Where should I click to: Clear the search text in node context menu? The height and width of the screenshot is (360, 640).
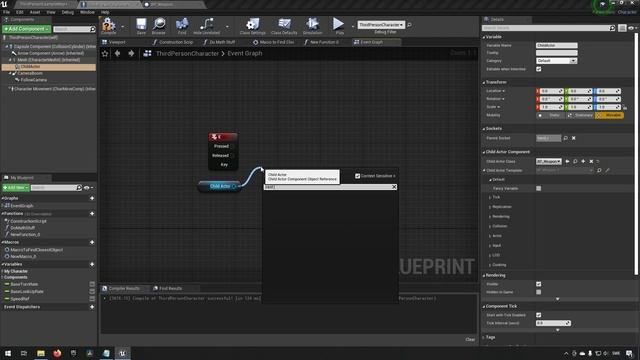click(394, 187)
